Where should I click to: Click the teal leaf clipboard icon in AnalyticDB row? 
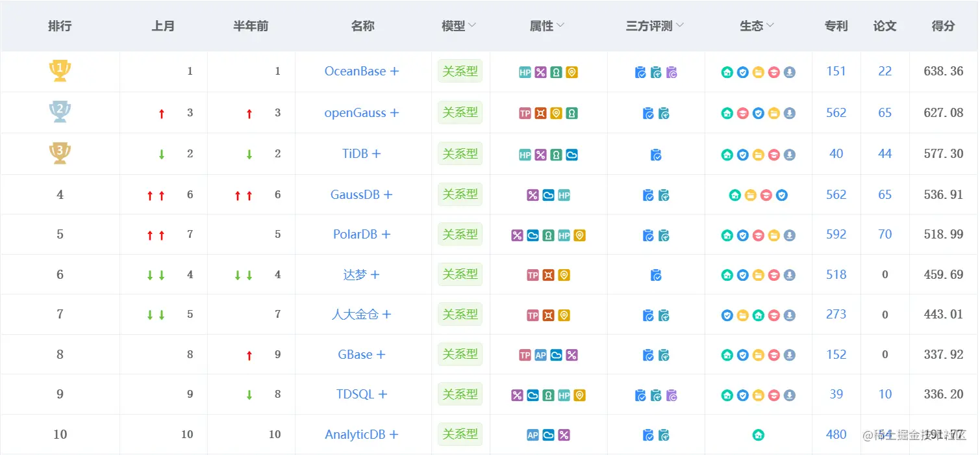pyautogui.click(x=664, y=435)
